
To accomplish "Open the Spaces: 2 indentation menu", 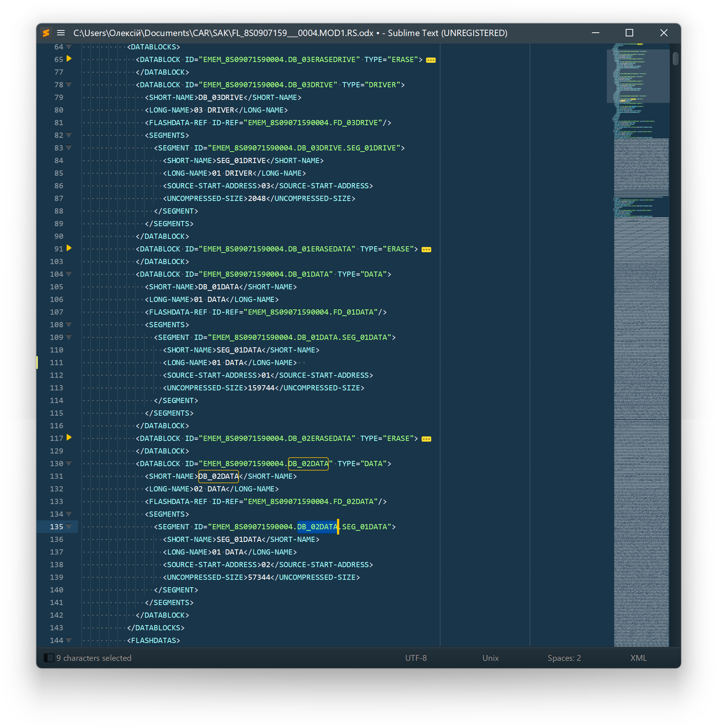I will 564,657.
